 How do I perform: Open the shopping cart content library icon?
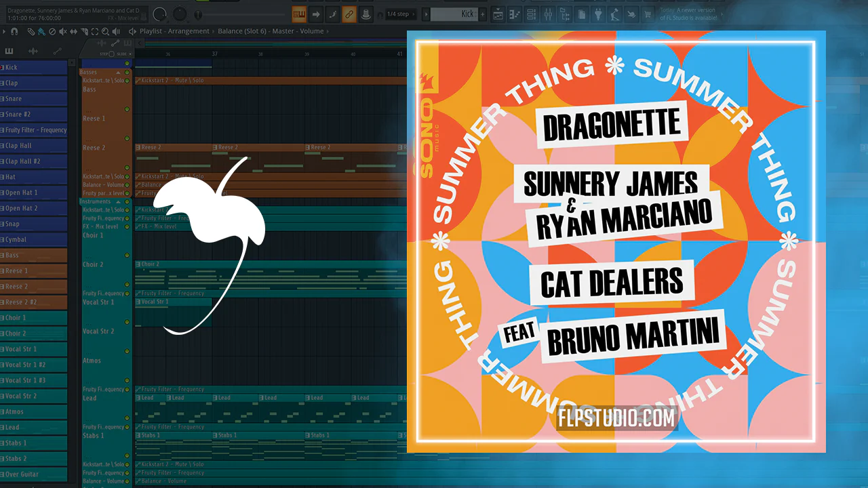point(649,14)
